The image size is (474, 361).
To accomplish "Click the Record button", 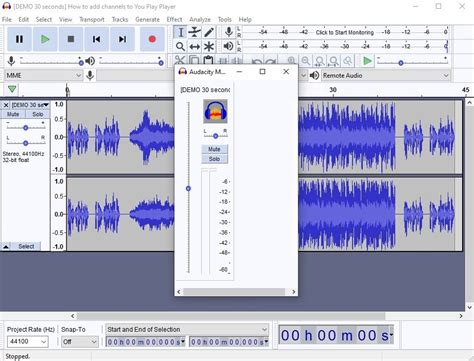I will coord(152,39).
